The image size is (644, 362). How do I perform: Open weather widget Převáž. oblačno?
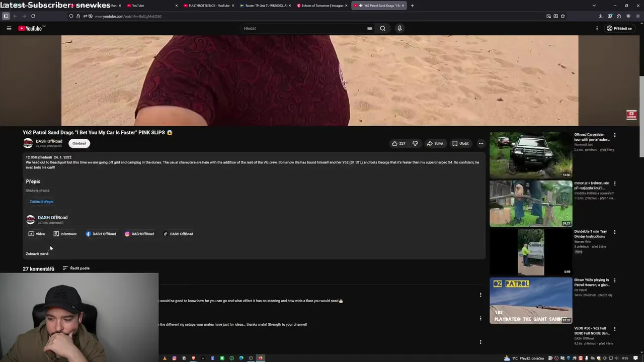point(524,358)
